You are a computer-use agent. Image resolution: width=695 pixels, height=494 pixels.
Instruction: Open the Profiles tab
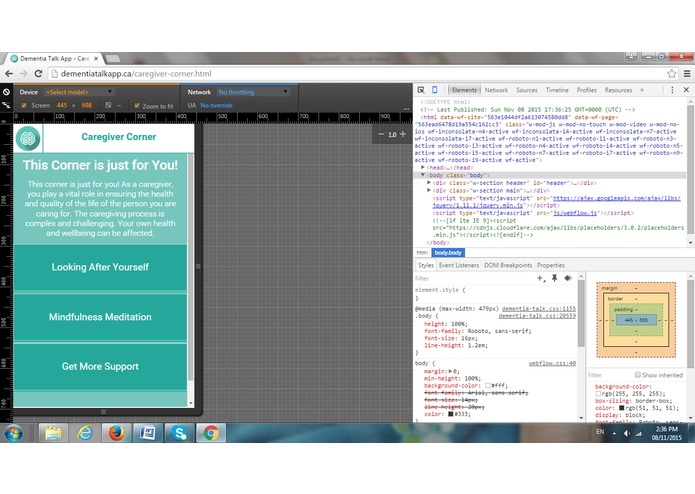(x=586, y=90)
